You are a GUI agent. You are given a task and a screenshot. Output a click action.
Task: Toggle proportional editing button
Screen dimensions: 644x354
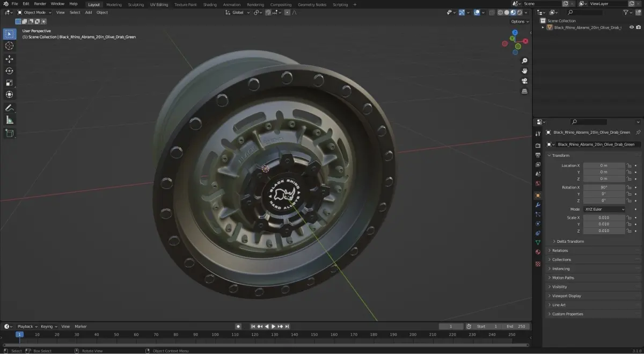pyautogui.click(x=288, y=12)
